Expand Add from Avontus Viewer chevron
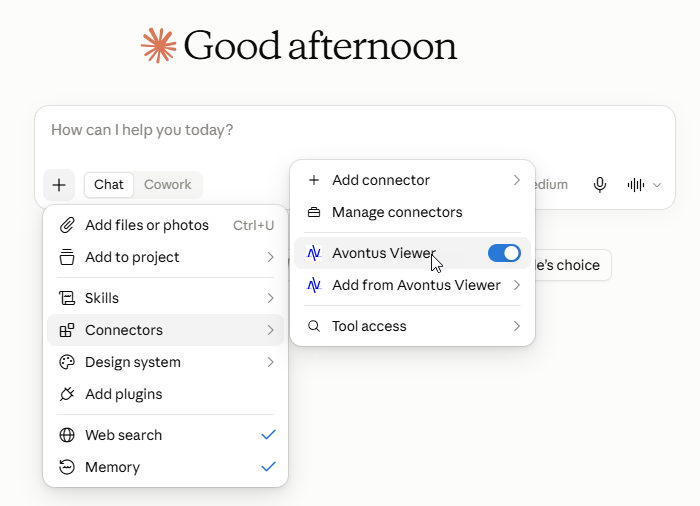Screen dimensions: 700x506 point(517,285)
